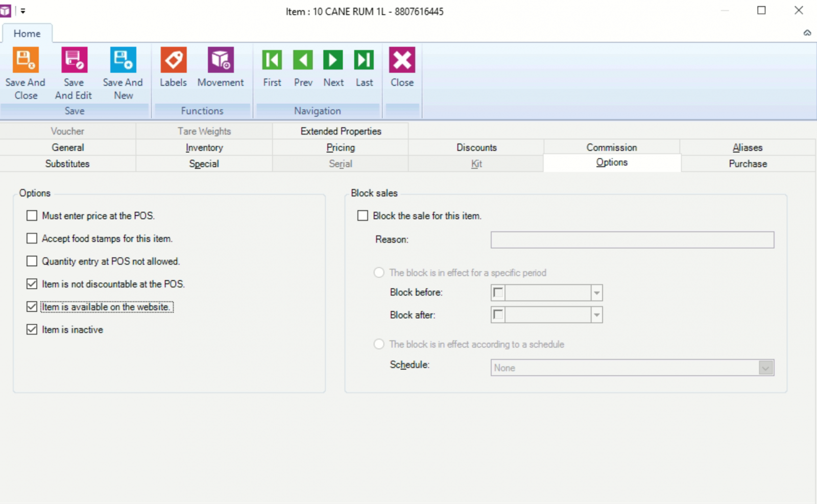Expand the Block before date dropdown
Screen dimensions: 817x504
click(x=596, y=293)
